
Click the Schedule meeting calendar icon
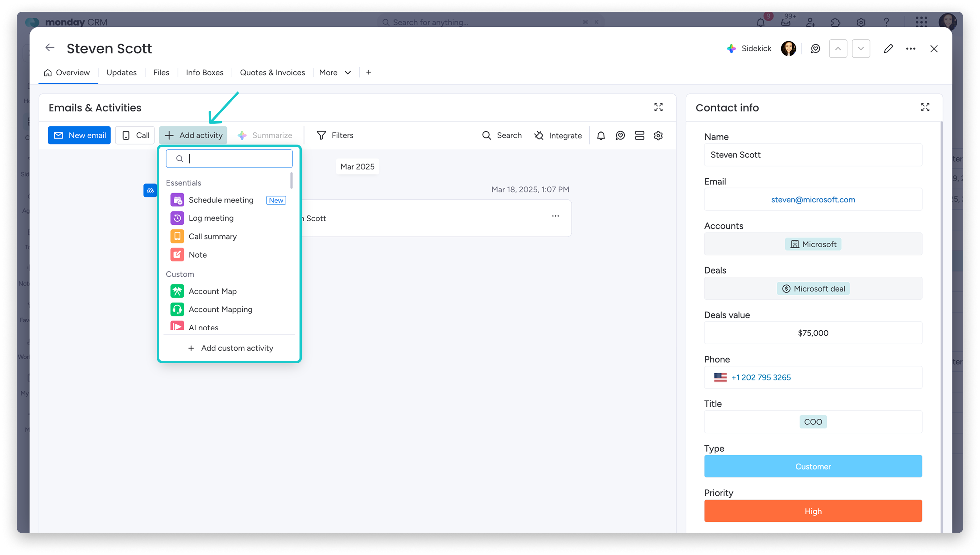click(177, 200)
